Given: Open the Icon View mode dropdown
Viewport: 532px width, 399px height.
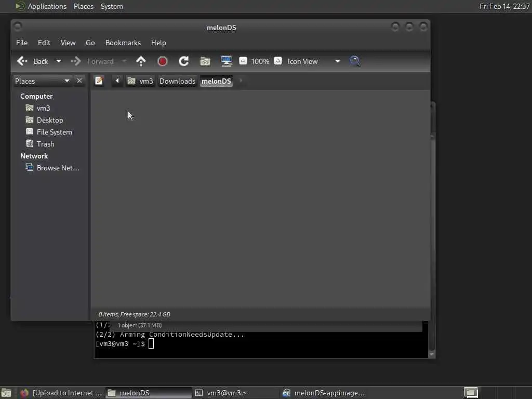Looking at the screenshot, I should coord(313,61).
